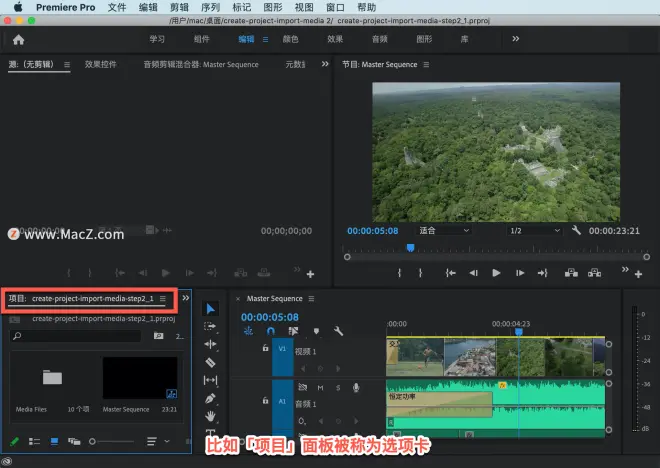Screen dimensions: 660x468
Task: Enable voice-over record on A1
Action: click(x=356, y=388)
